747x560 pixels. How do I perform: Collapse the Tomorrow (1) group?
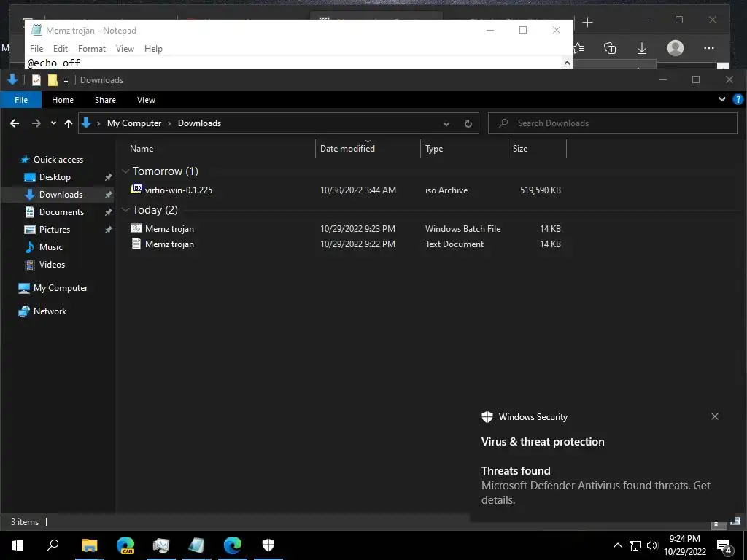125,171
